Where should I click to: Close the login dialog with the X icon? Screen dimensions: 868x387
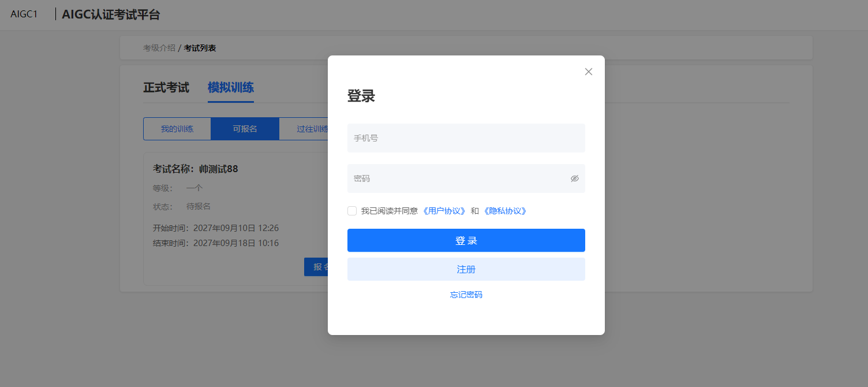(x=589, y=72)
